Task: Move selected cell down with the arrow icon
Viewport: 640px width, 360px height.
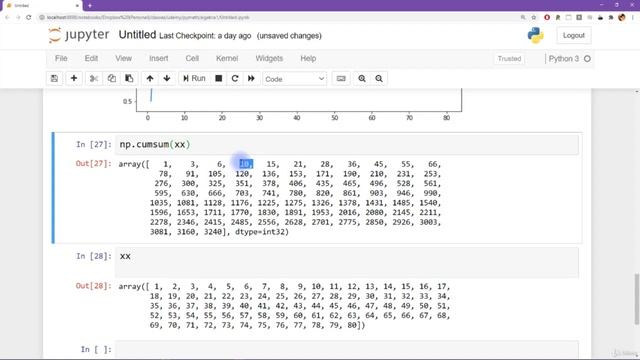Action: [167, 78]
